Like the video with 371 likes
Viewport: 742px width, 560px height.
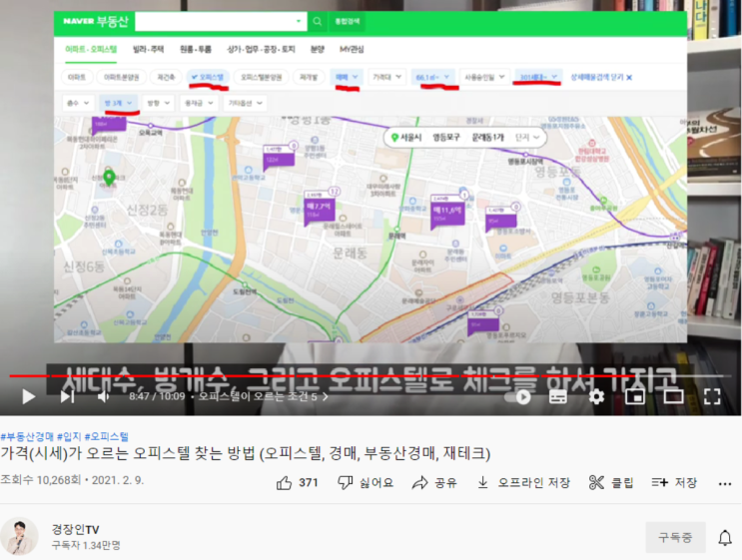click(x=298, y=483)
